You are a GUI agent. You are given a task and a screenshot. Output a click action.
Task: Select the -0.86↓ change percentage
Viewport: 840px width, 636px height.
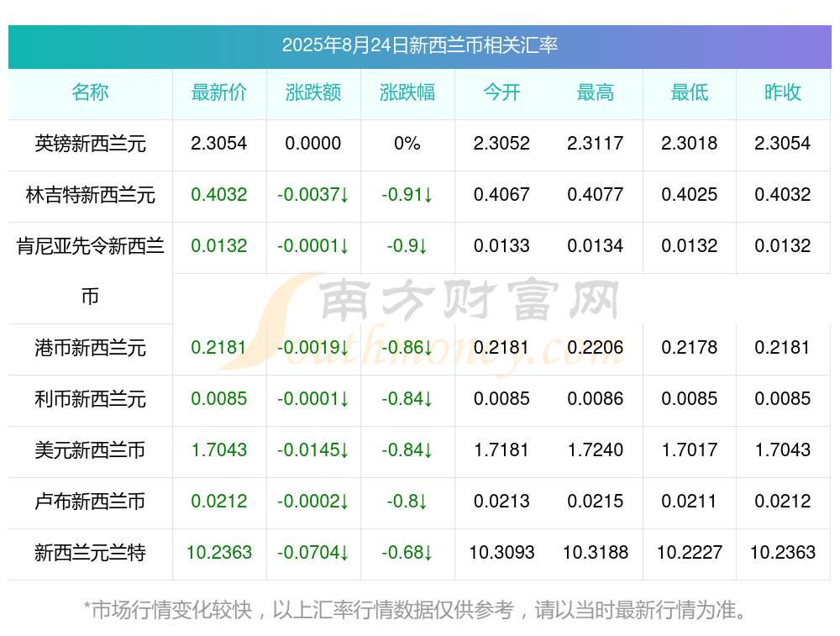pos(407,347)
